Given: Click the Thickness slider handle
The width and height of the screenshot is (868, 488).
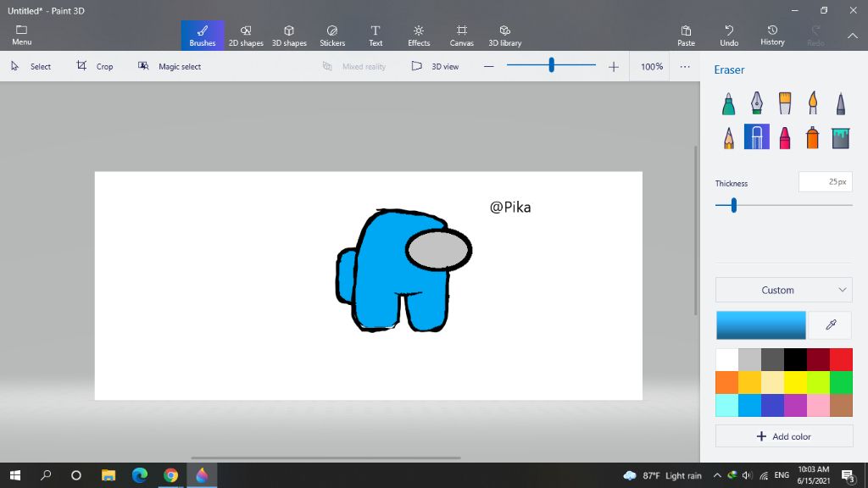Looking at the screenshot, I should click(x=733, y=205).
